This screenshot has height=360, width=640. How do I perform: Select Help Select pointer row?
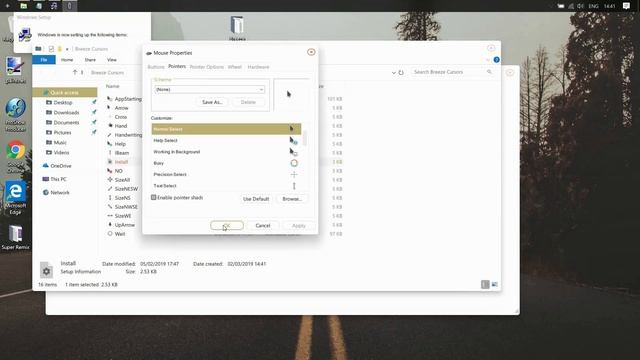pyautogui.click(x=226, y=140)
